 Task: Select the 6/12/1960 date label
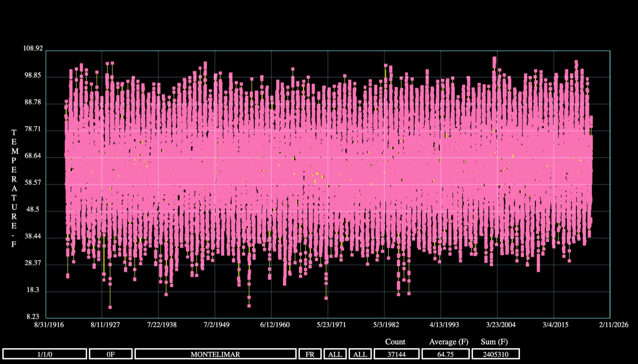[x=275, y=325]
